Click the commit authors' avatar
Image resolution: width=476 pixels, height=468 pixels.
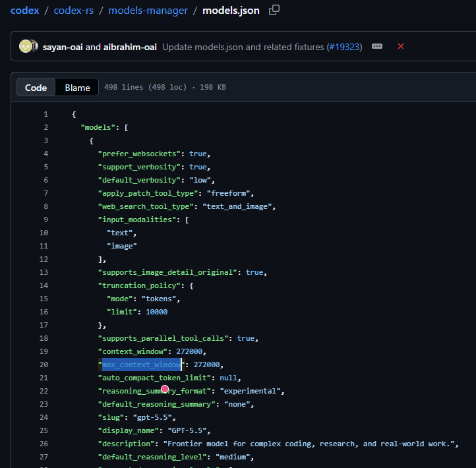(x=28, y=46)
